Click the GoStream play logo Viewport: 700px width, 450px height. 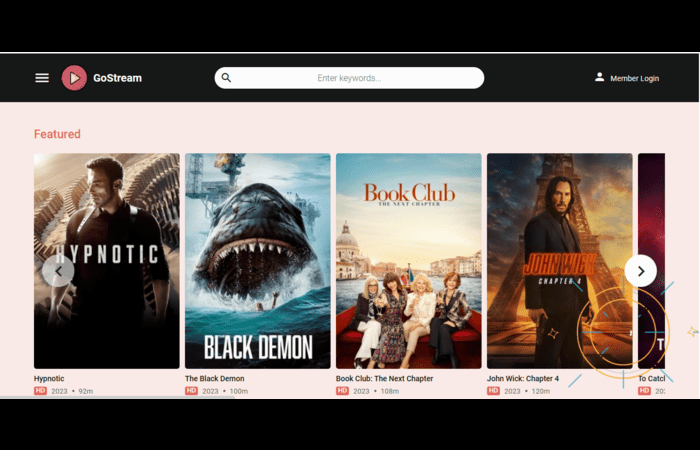point(74,78)
